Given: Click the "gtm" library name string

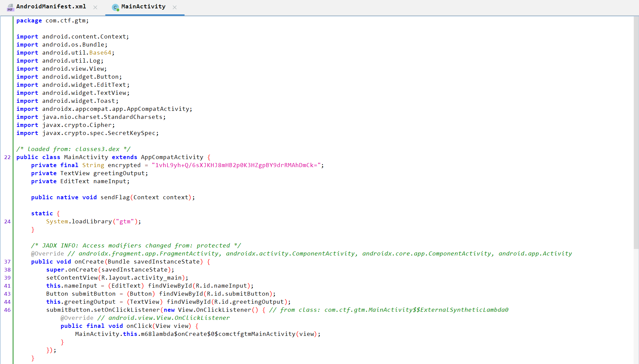Looking at the screenshot, I should pyautogui.click(x=125, y=222).
